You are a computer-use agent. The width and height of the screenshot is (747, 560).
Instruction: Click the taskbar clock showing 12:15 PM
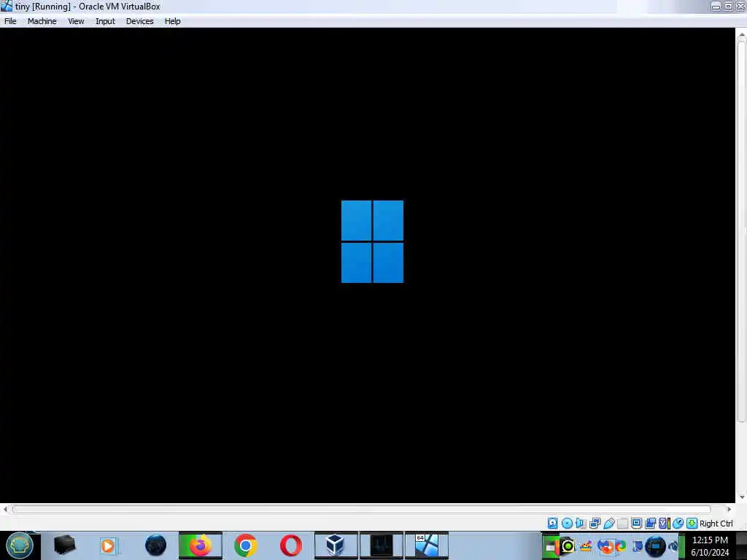coord(710,546)
